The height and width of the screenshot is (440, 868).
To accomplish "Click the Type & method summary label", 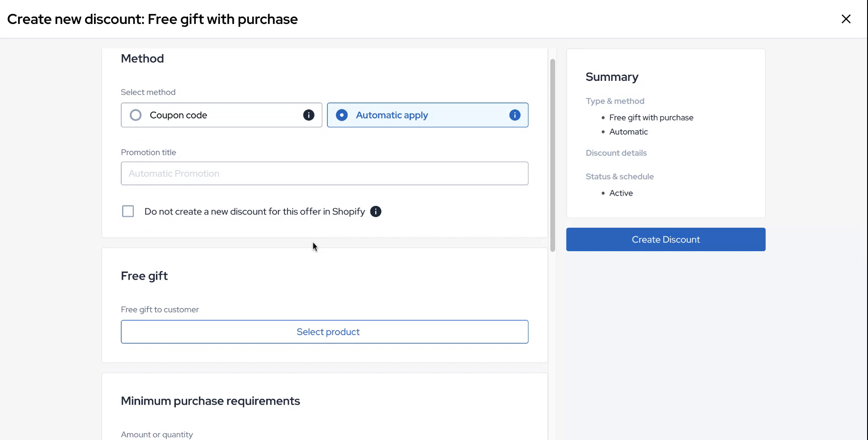I will pyautogui.click(x=615, y=101).
